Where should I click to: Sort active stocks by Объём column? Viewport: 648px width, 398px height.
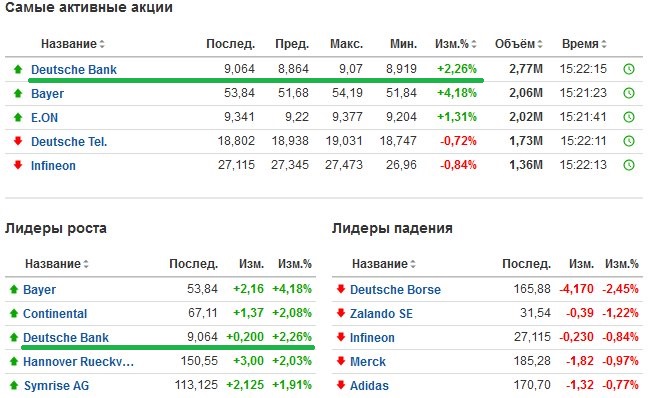pos(519,44)
